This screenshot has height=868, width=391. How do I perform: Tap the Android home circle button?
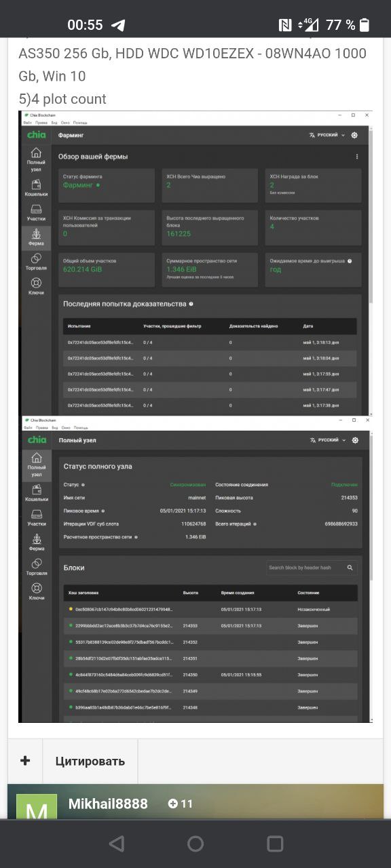[195, 844]
